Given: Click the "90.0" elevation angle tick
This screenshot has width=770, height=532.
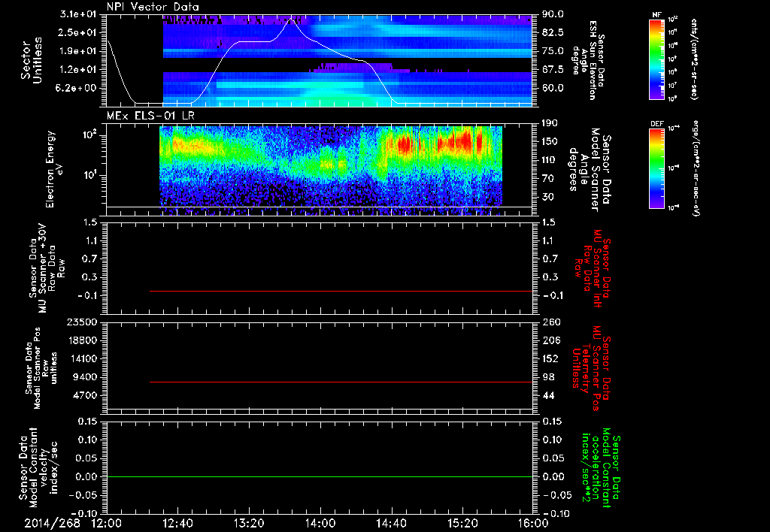Looking at the screenshot, I should coord(553,14).
